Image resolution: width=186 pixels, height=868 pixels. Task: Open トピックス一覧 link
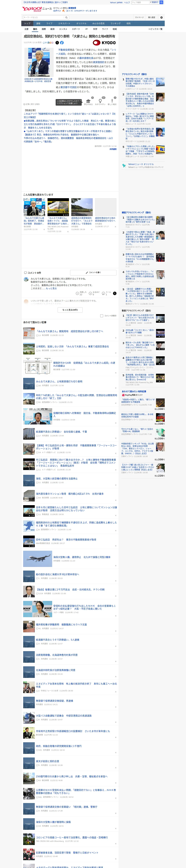click(155, 29)
